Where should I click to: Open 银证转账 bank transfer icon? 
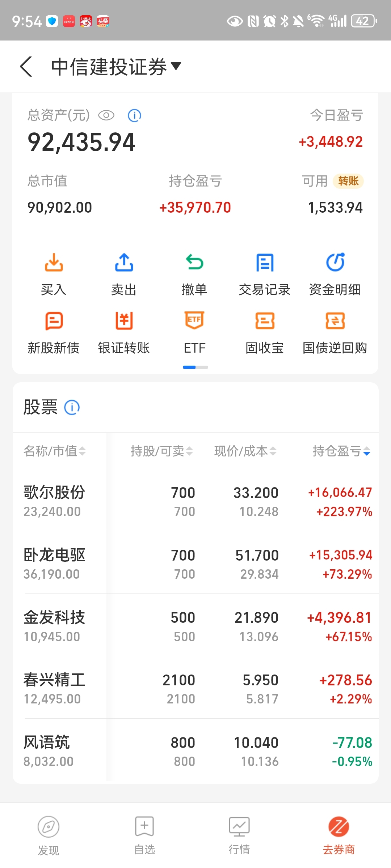click(x=124, y=321)
